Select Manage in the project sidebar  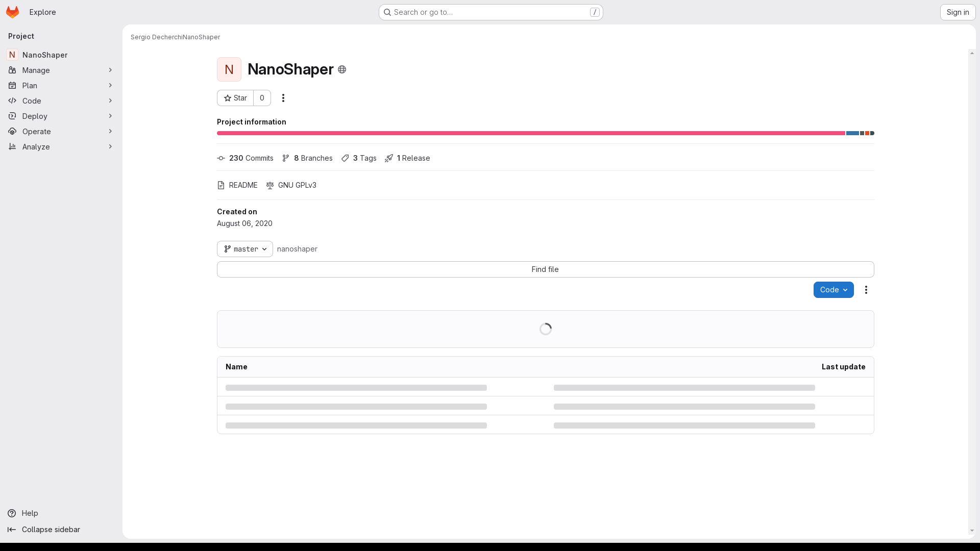[61, 70]
